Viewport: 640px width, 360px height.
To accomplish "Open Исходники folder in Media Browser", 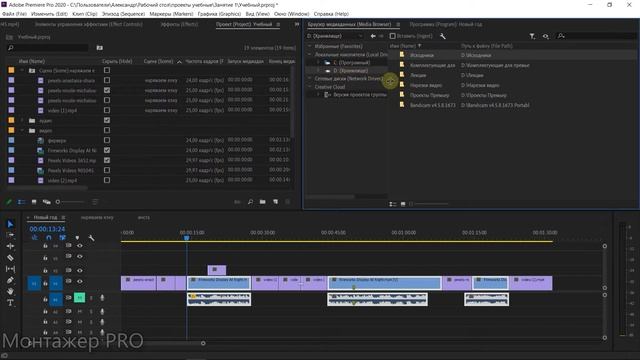I will [422, 55].
